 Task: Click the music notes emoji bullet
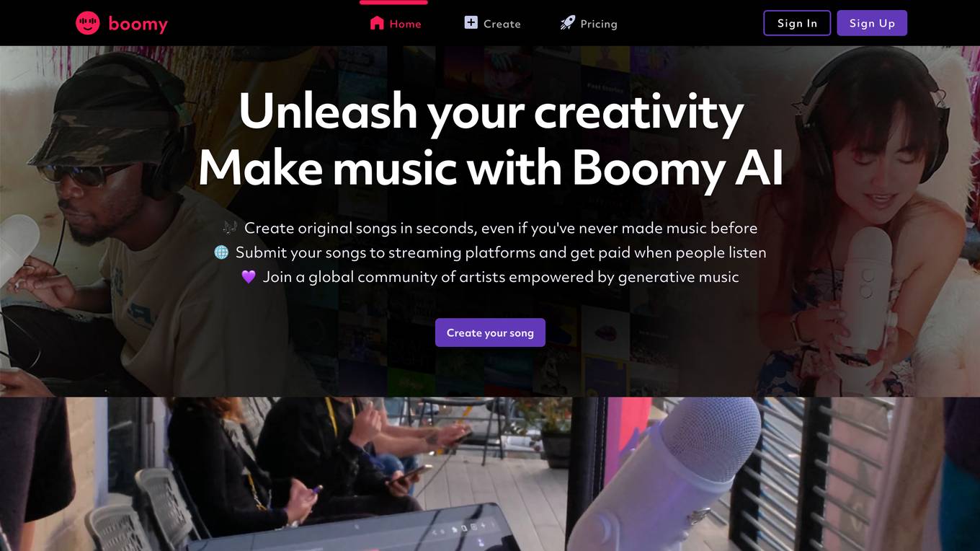[230, 228]
